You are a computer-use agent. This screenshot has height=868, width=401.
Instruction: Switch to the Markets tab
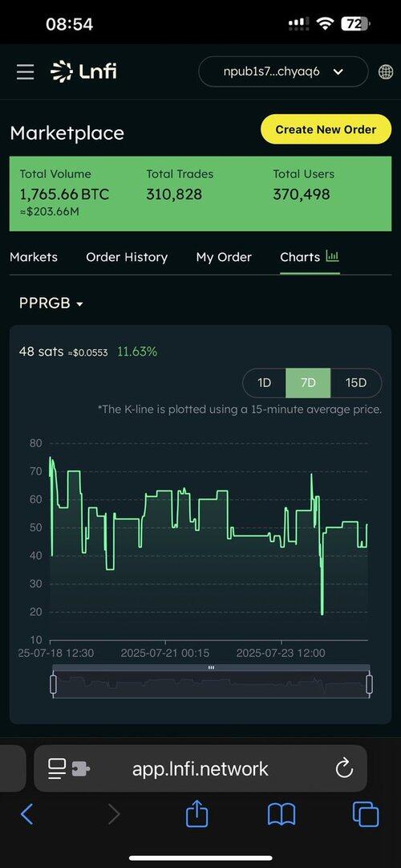point(34,257)
